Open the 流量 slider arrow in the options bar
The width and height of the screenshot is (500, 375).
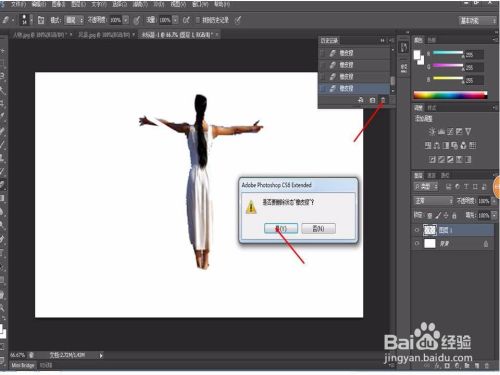175,20
